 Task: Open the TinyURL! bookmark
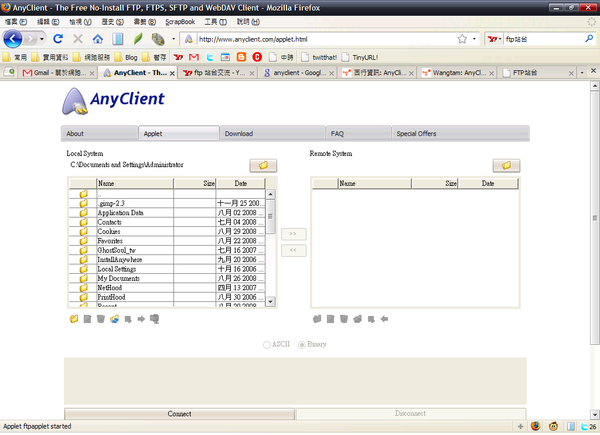[360, 57]
